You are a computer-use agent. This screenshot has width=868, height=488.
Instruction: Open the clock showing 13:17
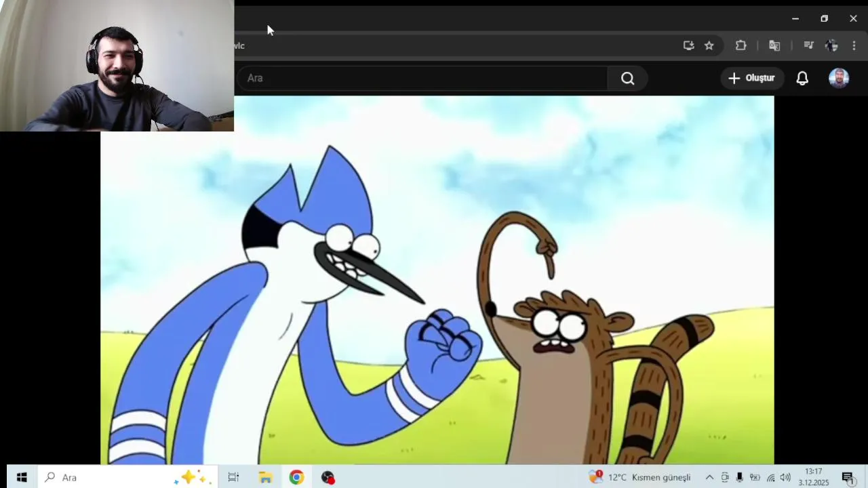tap(813, 477)
